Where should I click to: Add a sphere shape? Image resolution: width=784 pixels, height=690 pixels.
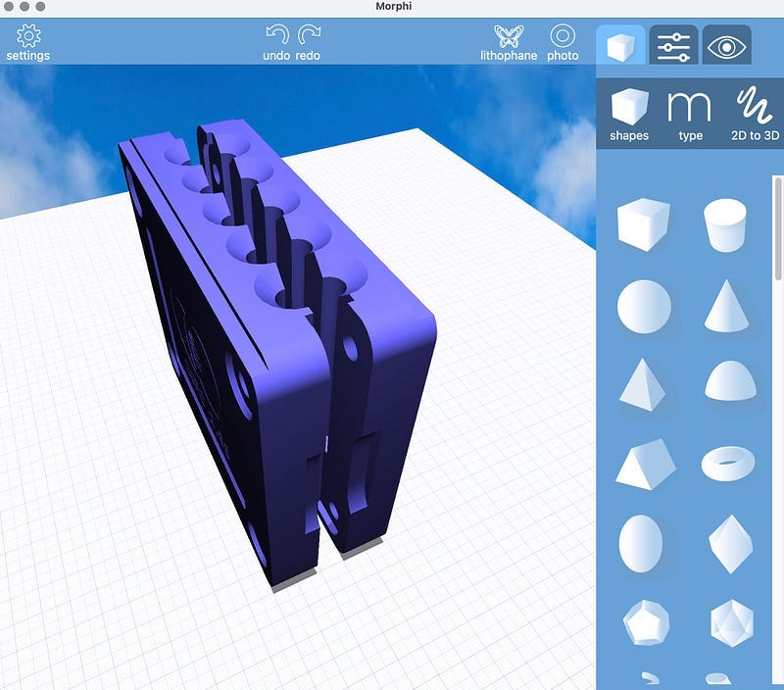(644, 306)
